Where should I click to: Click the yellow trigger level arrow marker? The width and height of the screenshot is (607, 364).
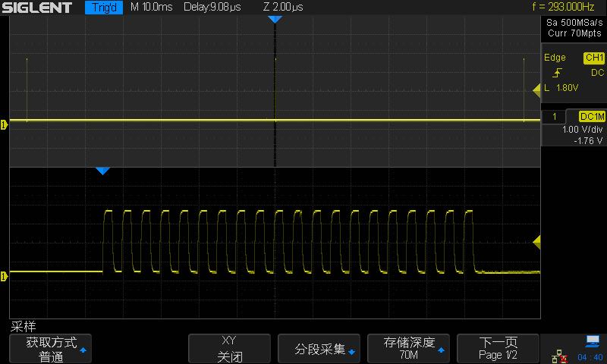(x=536, y=90)
